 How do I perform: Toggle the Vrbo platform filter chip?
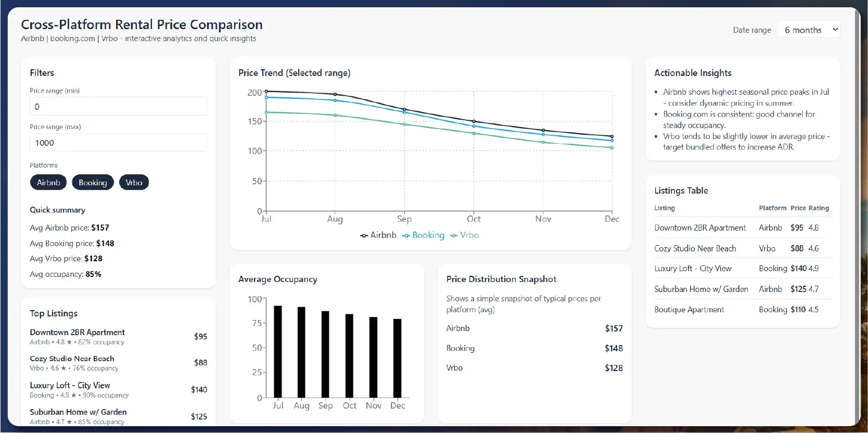pos(134,183)
